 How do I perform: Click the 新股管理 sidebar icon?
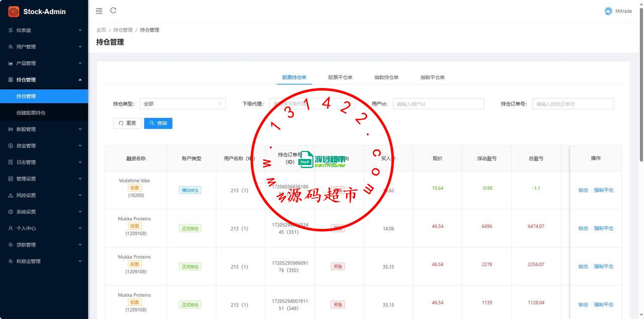click(11, 129)
